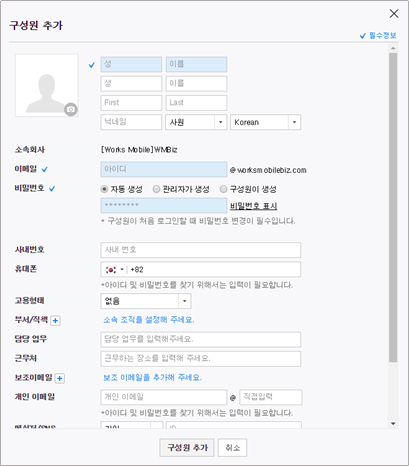This screenshot has width=409, height=466.
Task: Click the camera icon on profile photo
Action: pos(71,109)
